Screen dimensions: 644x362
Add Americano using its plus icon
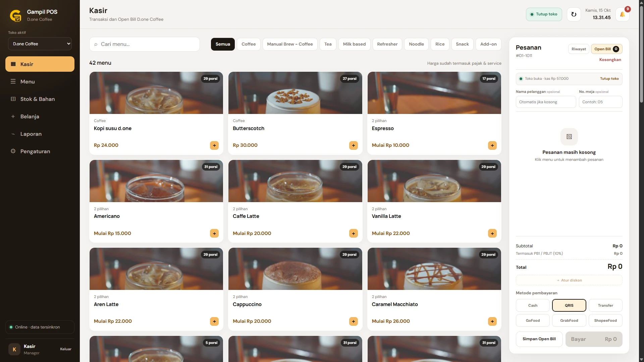[214, 233]
